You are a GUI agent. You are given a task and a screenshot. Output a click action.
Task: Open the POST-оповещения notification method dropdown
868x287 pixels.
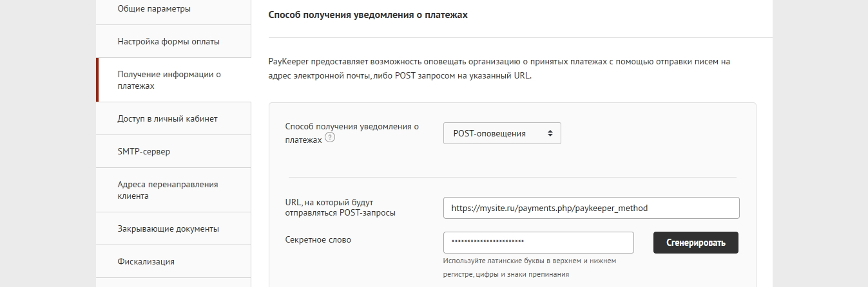(x=502, y=133)
